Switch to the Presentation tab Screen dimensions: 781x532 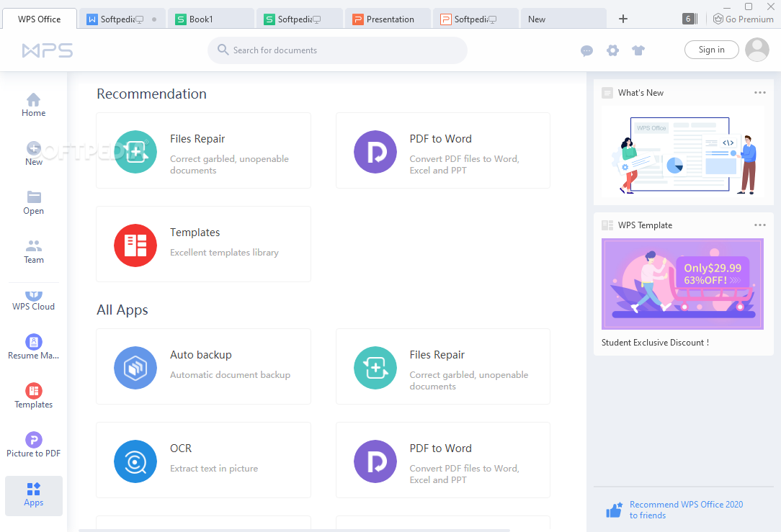tap(388, 19)
